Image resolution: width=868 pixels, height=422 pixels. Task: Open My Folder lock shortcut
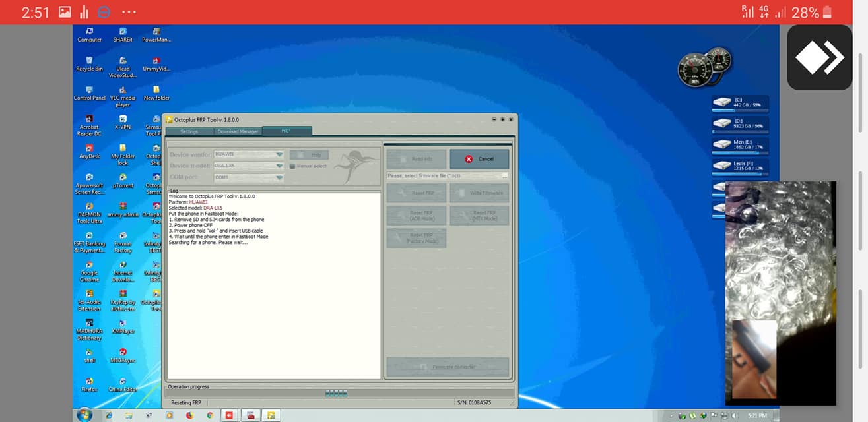pyautogui.click(x=123, y=154)
